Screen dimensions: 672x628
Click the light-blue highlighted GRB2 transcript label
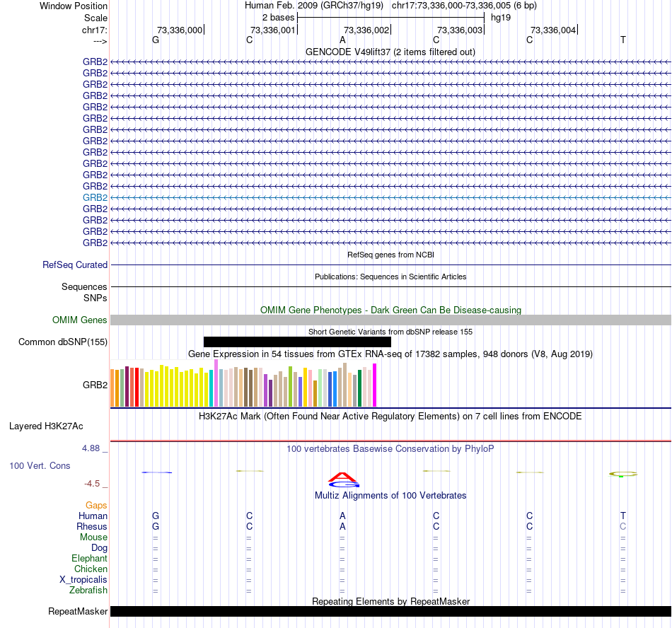tap(95, 197)
